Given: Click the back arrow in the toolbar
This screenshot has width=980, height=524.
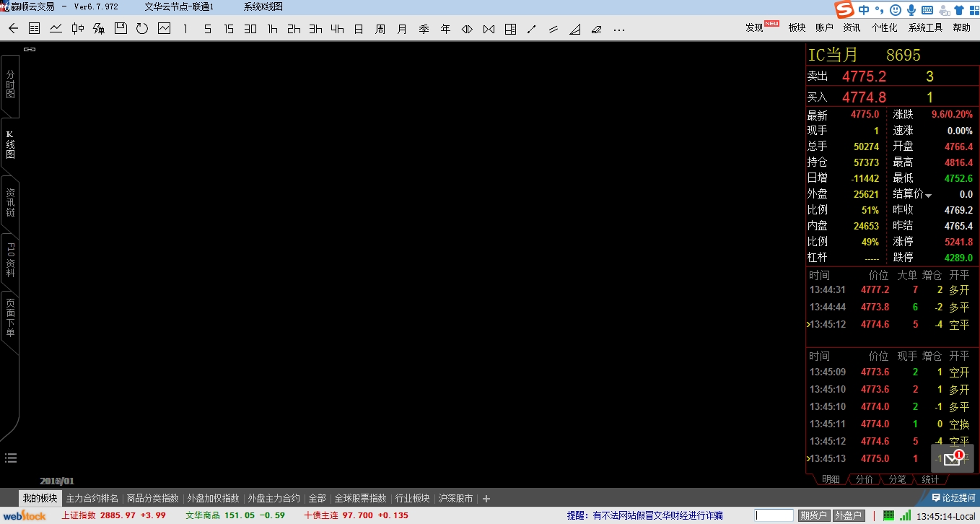Looking at the screenshot, I should click(13, 29).
